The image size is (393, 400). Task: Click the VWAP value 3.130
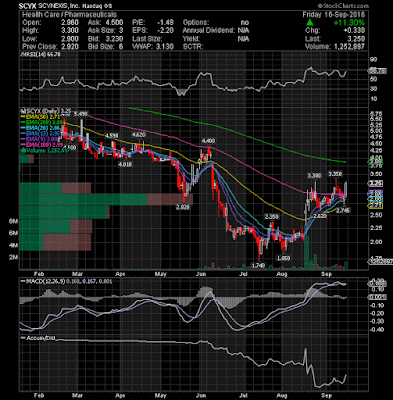165,47
